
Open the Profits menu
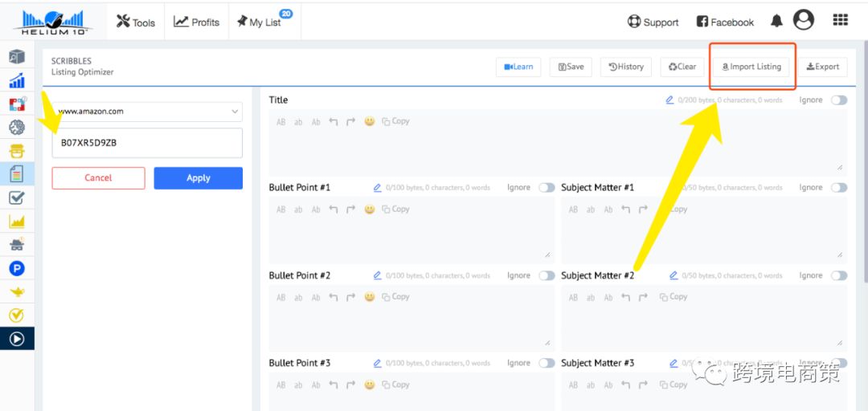[x=197, y=22]
